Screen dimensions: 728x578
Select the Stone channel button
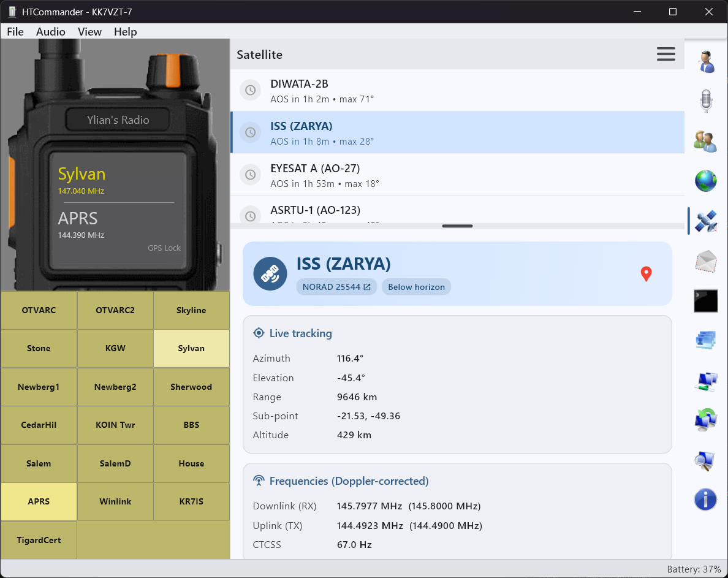pos(39,348)
